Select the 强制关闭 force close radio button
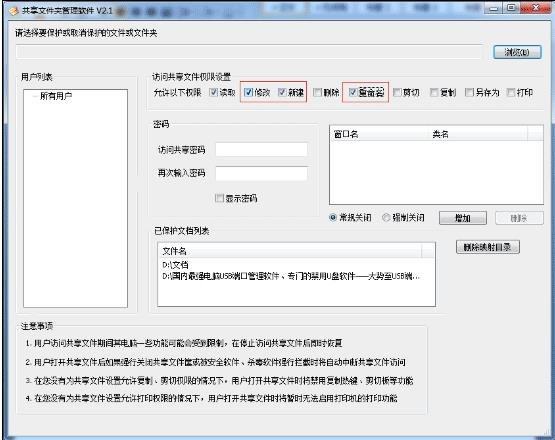Image resolution: width=555 pixels, height=440 pixels. click(386, 217)
